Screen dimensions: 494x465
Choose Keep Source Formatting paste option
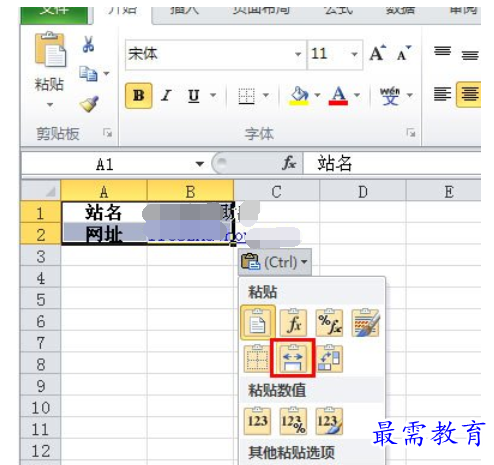click(365, 323)
